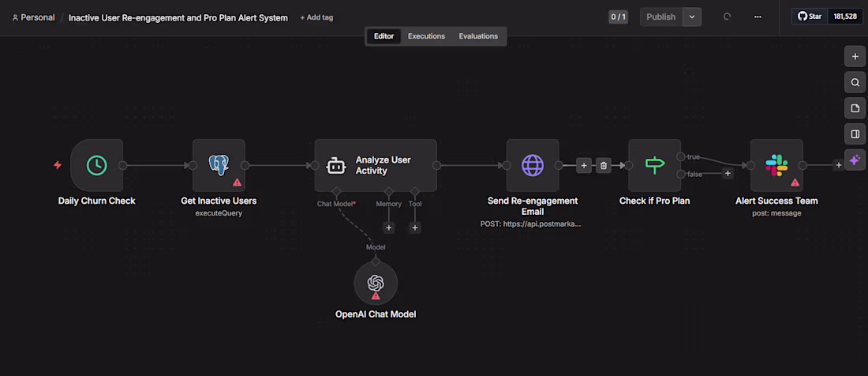Expand the Publish dropdown arrow
Viewport: 868px width, 376px height.
(x=692, y=17)
